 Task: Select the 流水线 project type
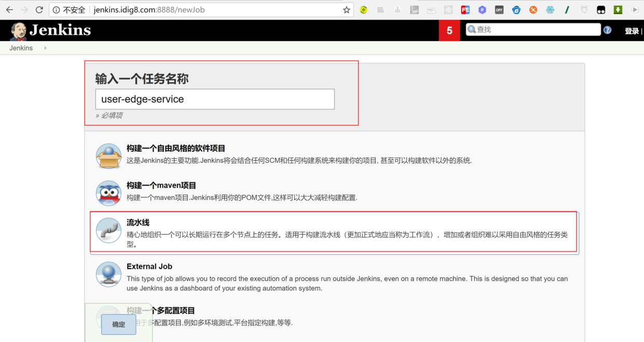pos(137,221)
